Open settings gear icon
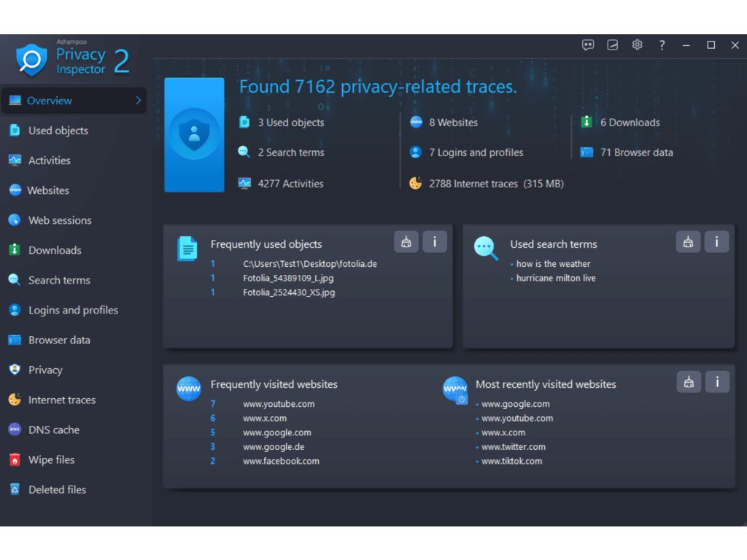This screenshot has width=747, height=560. 637,44
